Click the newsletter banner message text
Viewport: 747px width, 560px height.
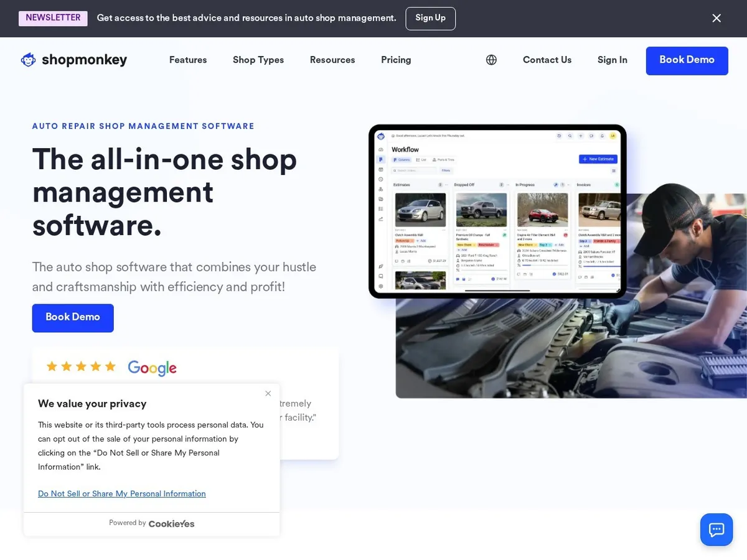tap(247, 18)
